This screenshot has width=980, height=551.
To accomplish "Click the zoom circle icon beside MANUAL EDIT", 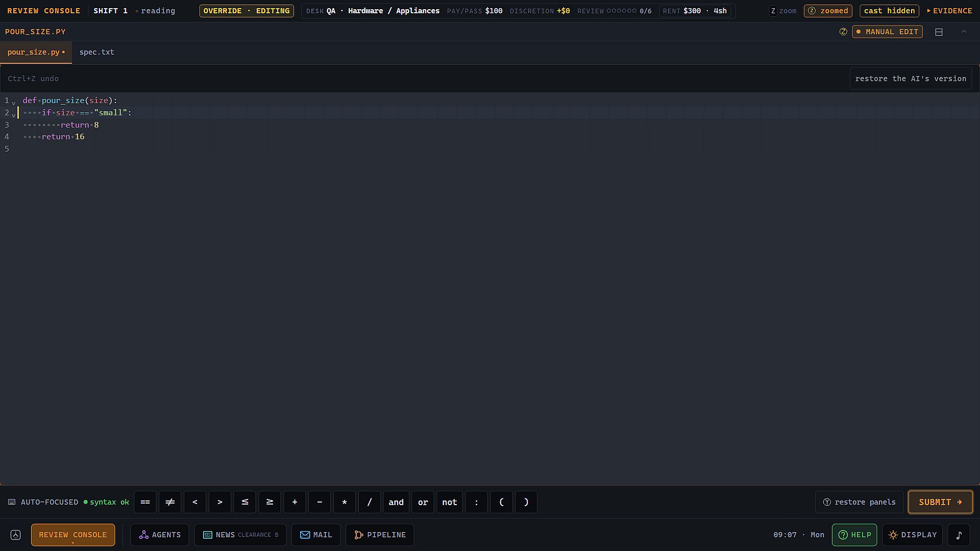I will [843, 32].
